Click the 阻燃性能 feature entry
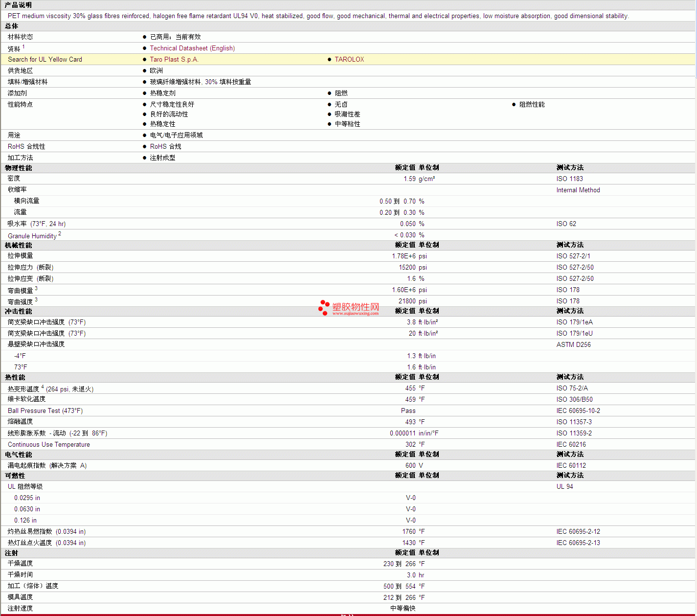Viewport: 697px width, 616px height. point(532,104)
